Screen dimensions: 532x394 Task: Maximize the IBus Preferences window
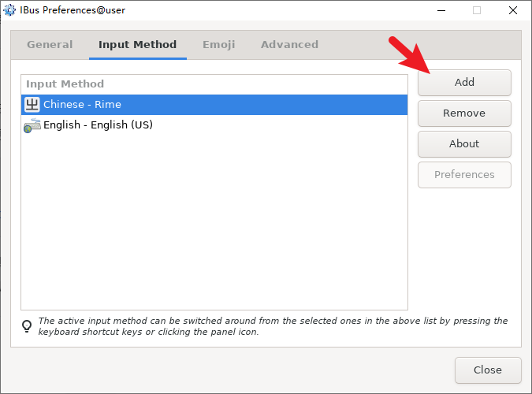point(477,10)
